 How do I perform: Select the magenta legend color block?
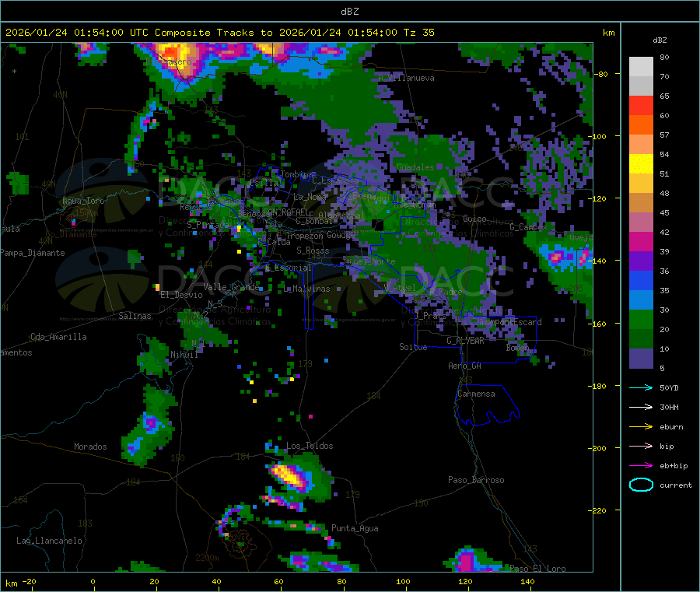point(641,241)
